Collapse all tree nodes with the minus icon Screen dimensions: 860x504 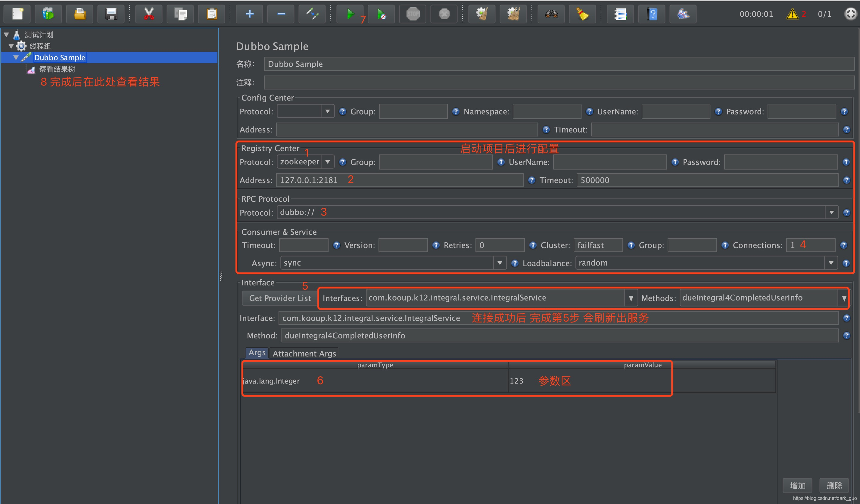(x=281, y=14)
